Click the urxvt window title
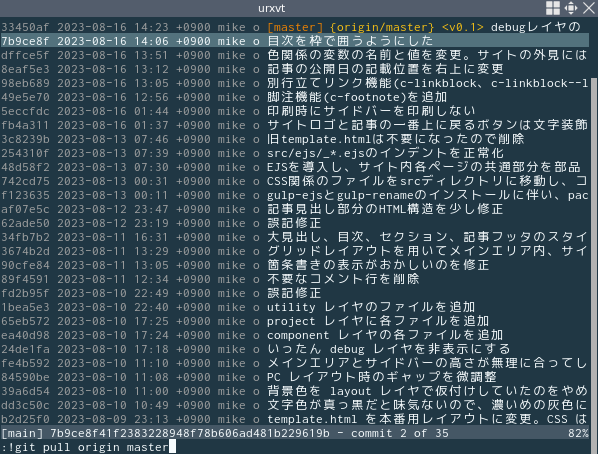 (272, 8)
